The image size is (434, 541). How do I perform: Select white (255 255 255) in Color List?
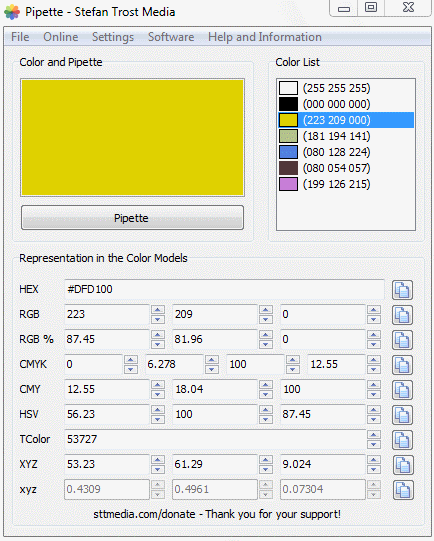click(x=346, y=88)
